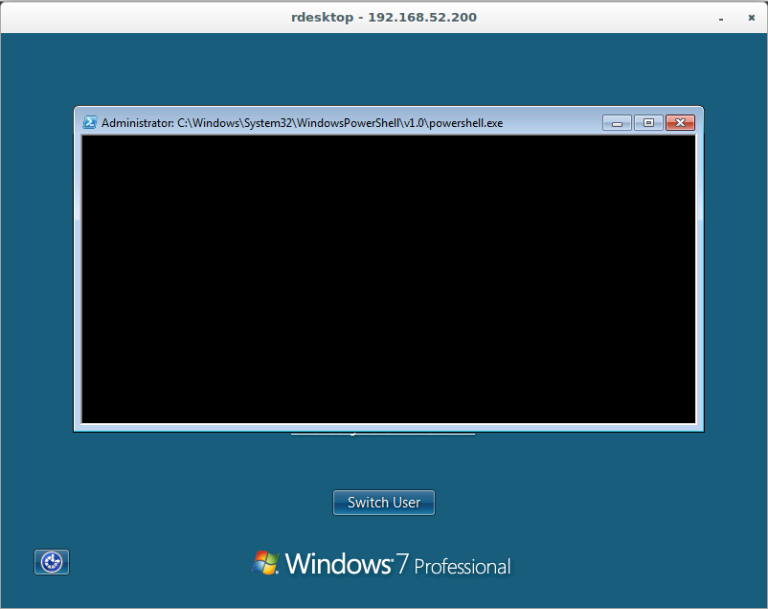Screen dimensions: 768x609
Task: Open the PowerShell window system menu icon
Action: point(89,123)
